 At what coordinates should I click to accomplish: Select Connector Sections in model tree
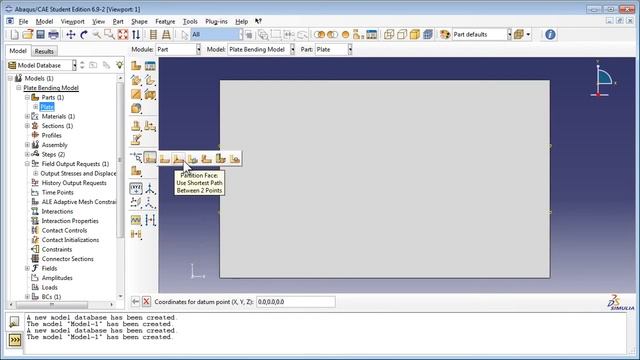click(67, 259)
